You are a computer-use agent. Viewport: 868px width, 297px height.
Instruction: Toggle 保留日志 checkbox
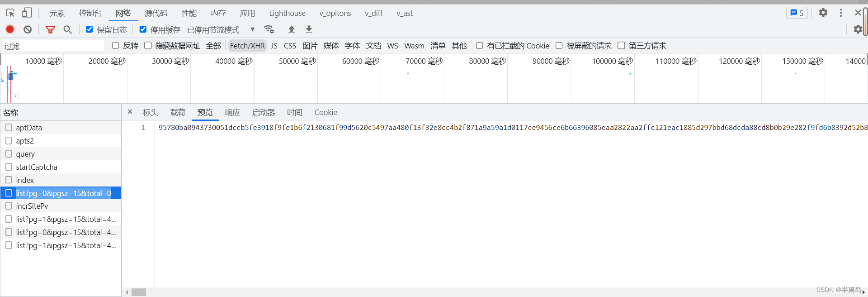(x=90, y=29)
